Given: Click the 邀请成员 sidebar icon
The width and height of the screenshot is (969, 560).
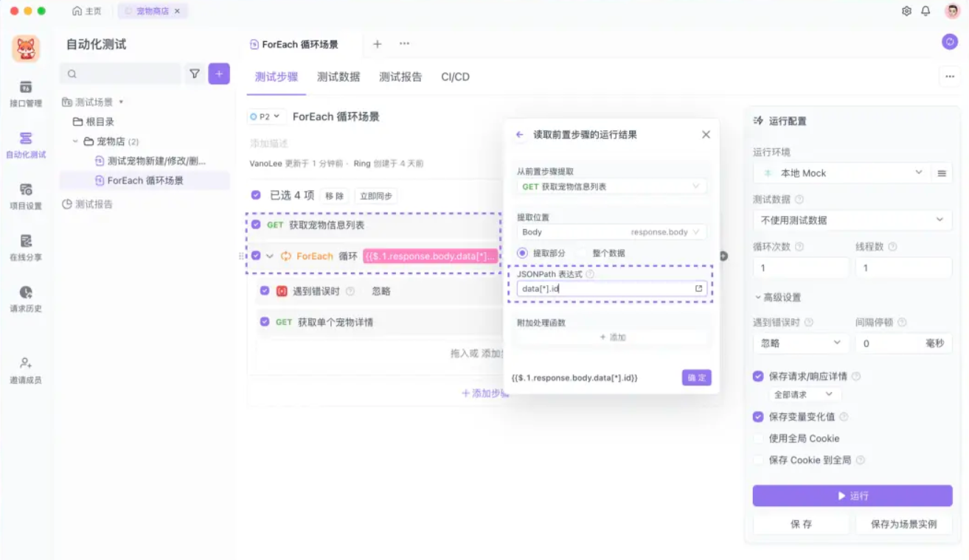Looking at the screenshot, I should tap(27, 367).
